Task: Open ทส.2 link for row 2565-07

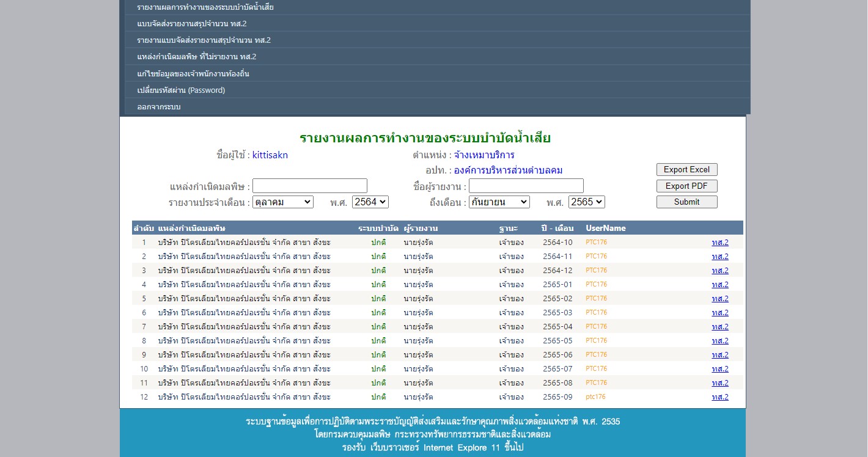Action: point(720,368)
